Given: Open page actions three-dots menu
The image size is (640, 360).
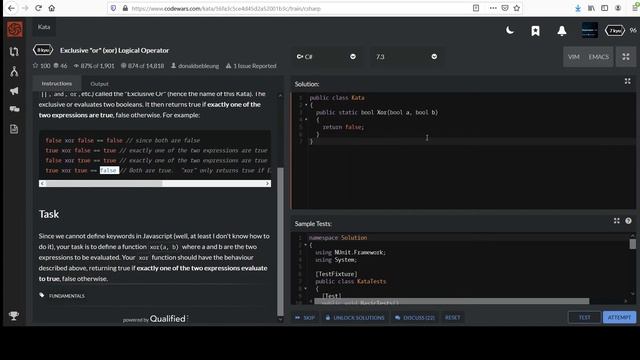Looking at the screenshot, I should pos(493,8).
